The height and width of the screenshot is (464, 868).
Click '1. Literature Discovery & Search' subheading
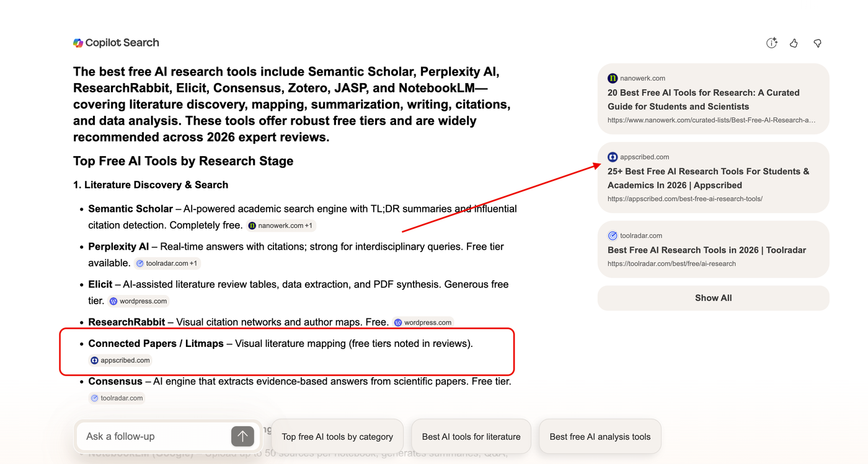[x=151, y=185]
